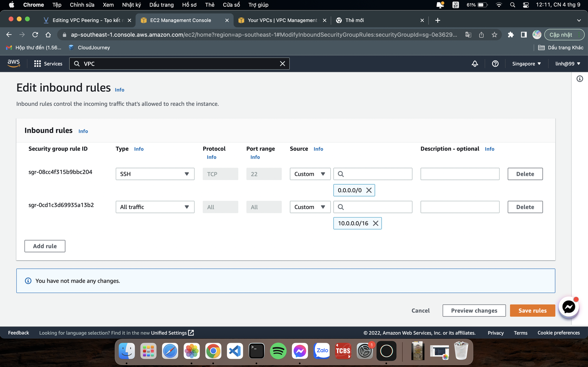Cancel editing inbound rules
588x367 pixels.
pyautogui.click(x=421, y=310)
